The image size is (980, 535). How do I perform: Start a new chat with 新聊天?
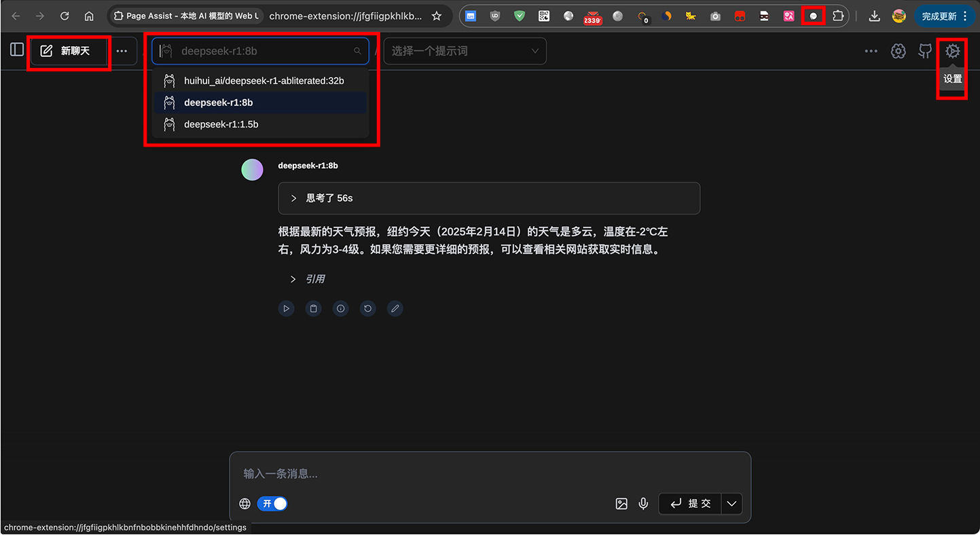point(69,51)
